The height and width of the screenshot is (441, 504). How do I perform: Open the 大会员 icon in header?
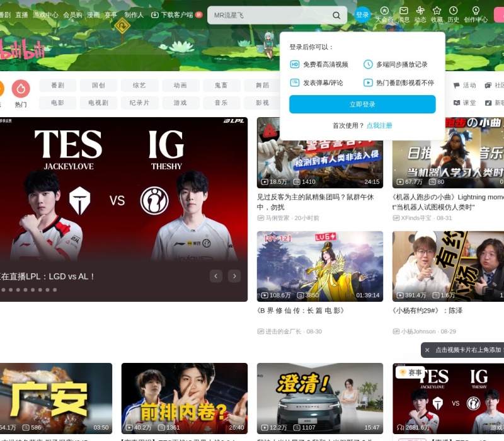pyautogui.click(x=384, y=14)
